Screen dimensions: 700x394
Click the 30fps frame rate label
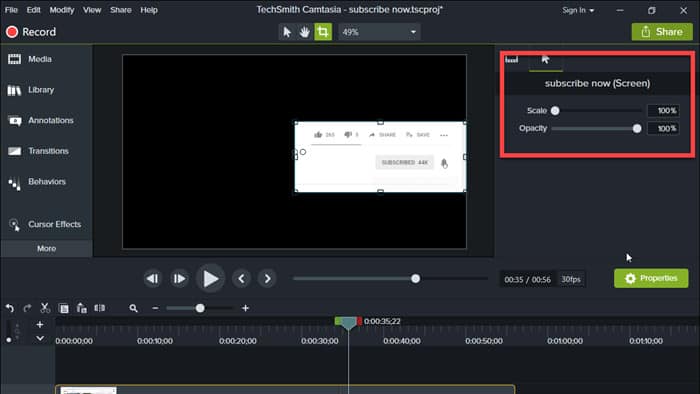pyautogui.click(x=571, y=279)
